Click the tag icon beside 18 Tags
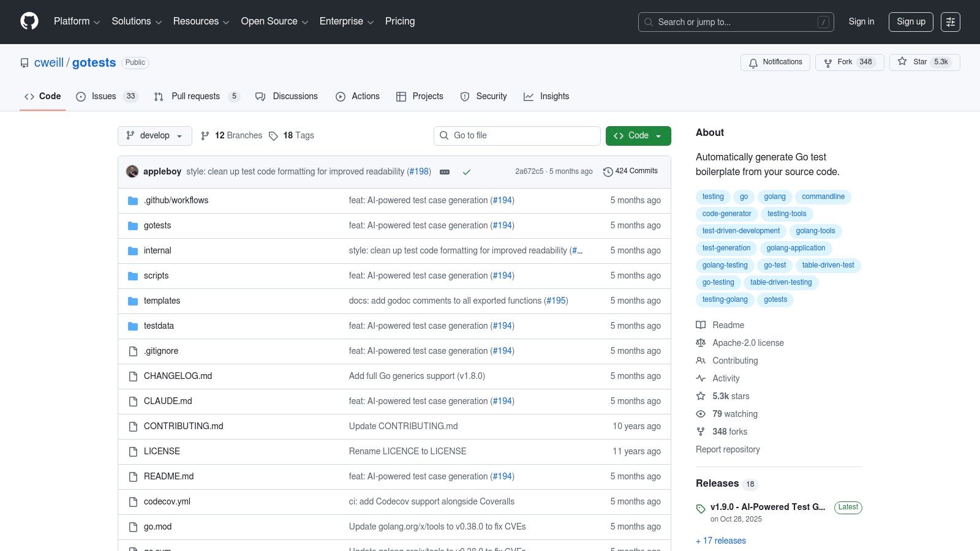980x551 pixels. tap(274, 135)
